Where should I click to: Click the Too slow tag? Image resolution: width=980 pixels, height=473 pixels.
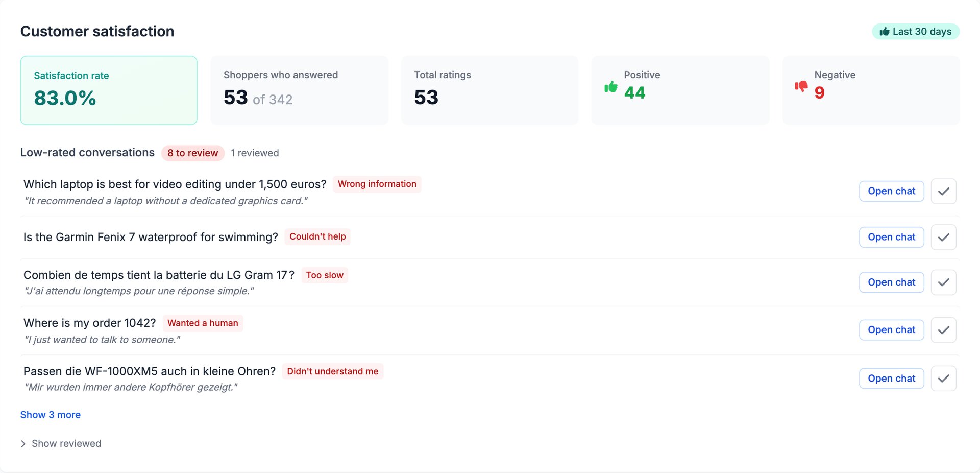click(325, 275)
